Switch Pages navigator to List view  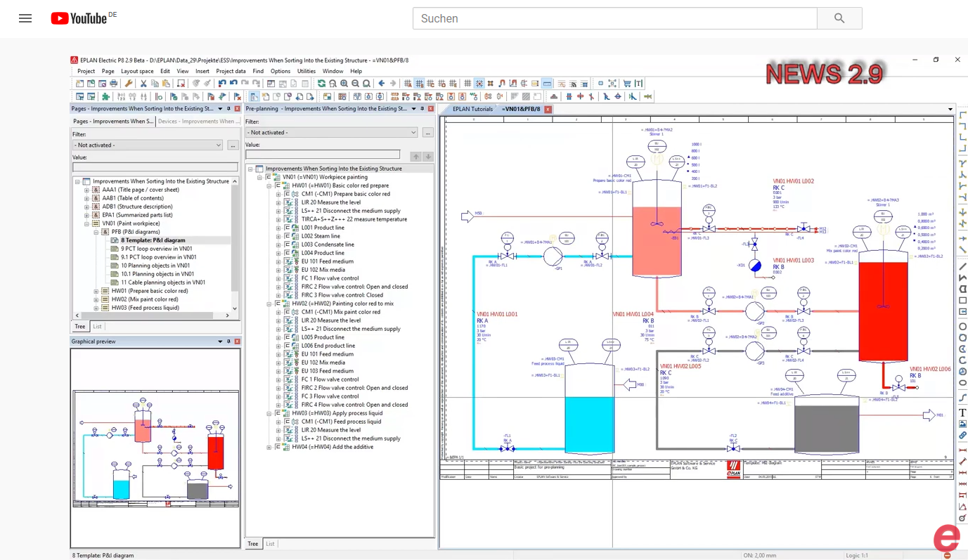pyautogui.click(x=97, y=326)
